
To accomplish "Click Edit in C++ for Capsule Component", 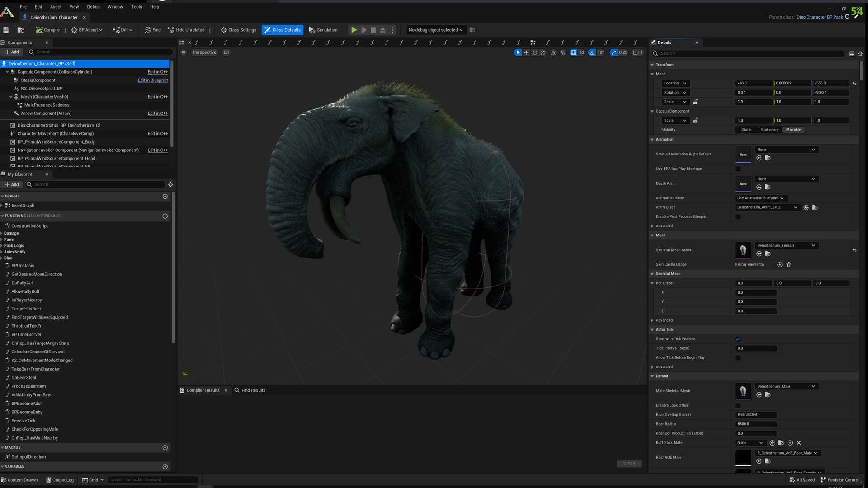I will 157,71.
